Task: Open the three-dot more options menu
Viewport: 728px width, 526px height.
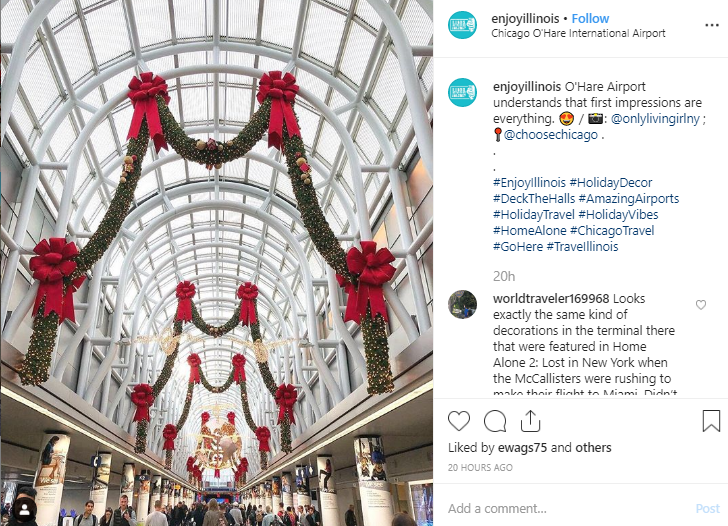Action: pyautogui.click(x=712, y=25)
